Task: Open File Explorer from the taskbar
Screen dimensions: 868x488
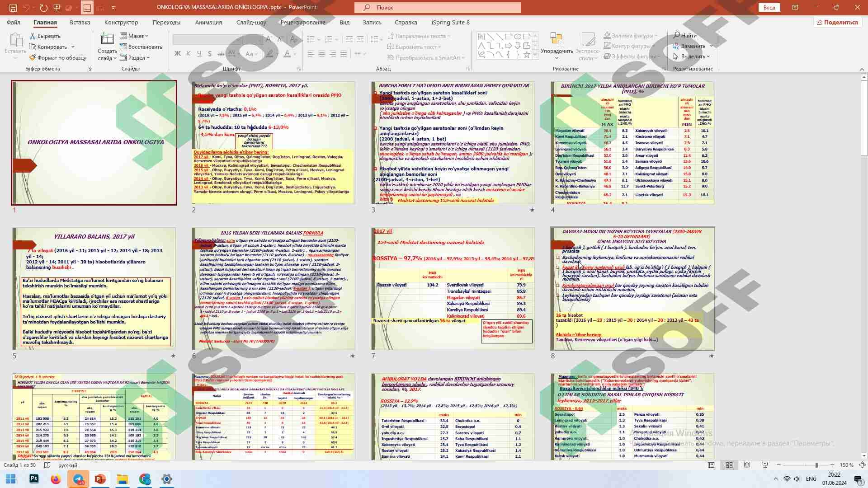Action: [123, 479]
